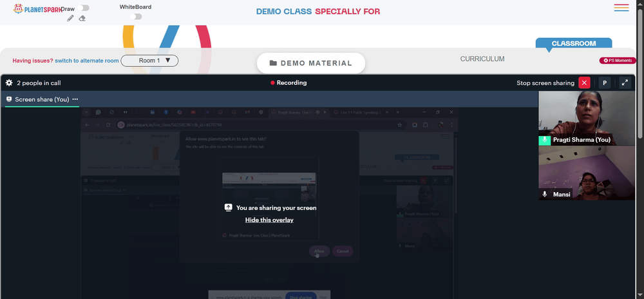This screenshot has height=299, width=644.
Task: Click Mansi's microphone icon
Action: tap(545, 194)
